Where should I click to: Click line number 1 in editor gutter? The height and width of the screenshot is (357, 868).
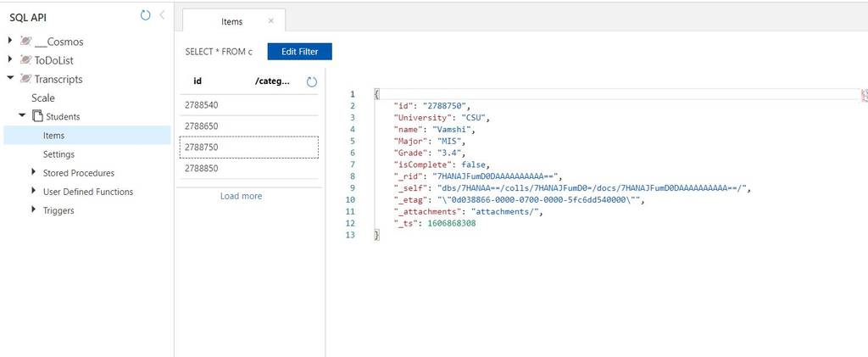(x=353, y=94)
